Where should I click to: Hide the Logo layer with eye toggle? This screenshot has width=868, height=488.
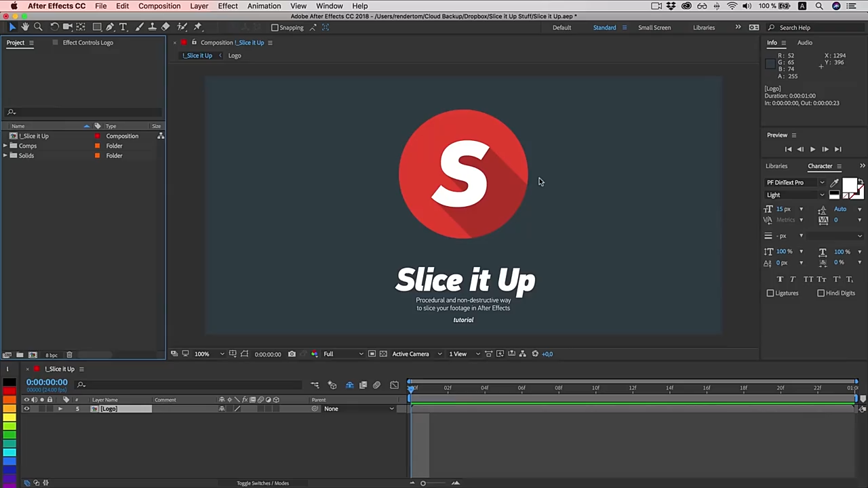click(26, 409)
